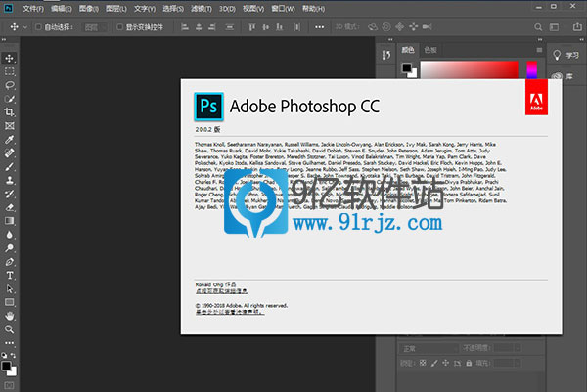Click the search icon in options bar
587x392 pixels.
click(538, 27)
